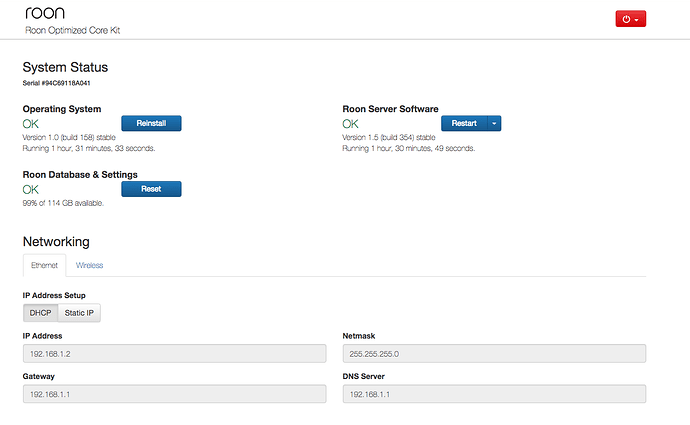Select Static IP for IP Address Setup
The image size is (690, 425).
tap(79, 313)
